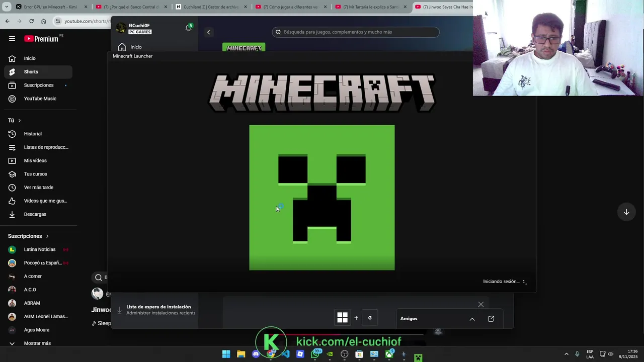Open NVIDIA app from taskbar
This screenshot has height=362, width=644.
(x=330, y=354)
